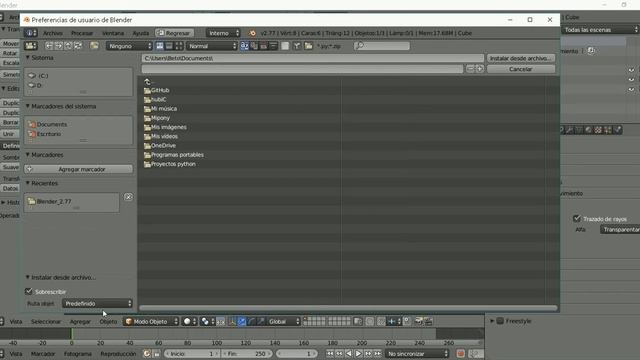
Task: Open the Seleccionar menu in 3D view
Action: tap(46, 322)
